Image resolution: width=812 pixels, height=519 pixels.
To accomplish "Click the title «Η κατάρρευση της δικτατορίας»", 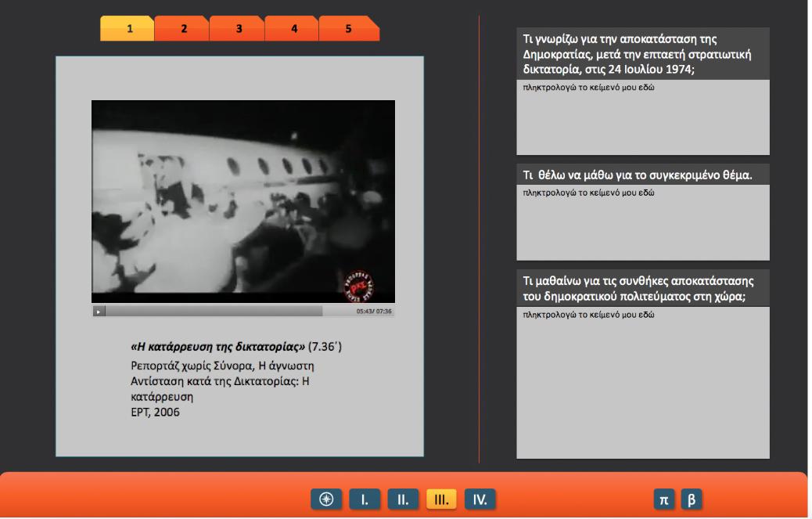I will coord(218,347).
